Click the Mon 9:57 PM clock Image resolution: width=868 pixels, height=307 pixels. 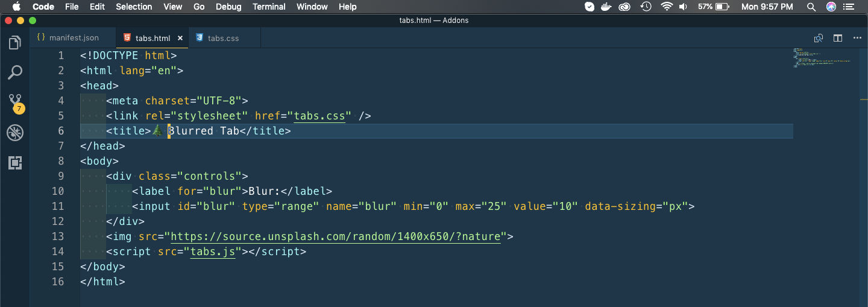767,7
